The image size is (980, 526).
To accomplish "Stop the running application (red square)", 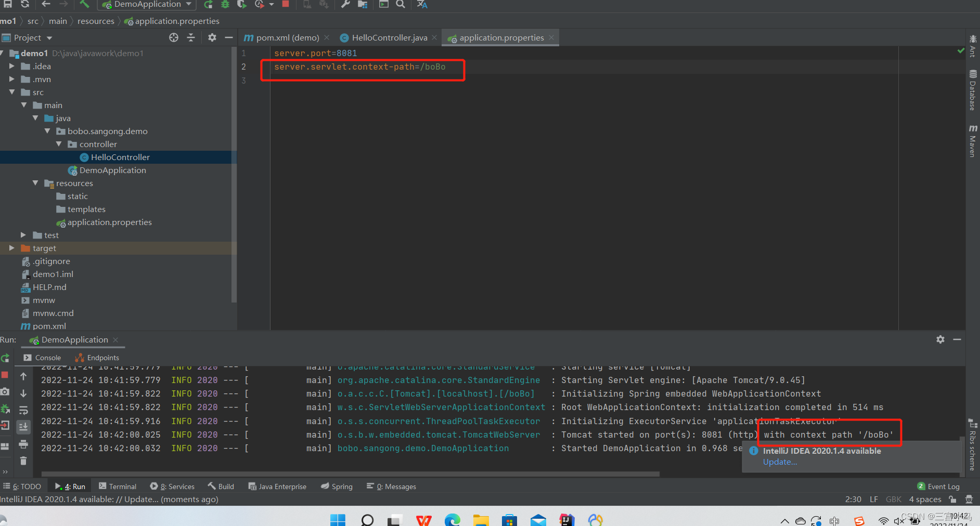I will [286, 4].
